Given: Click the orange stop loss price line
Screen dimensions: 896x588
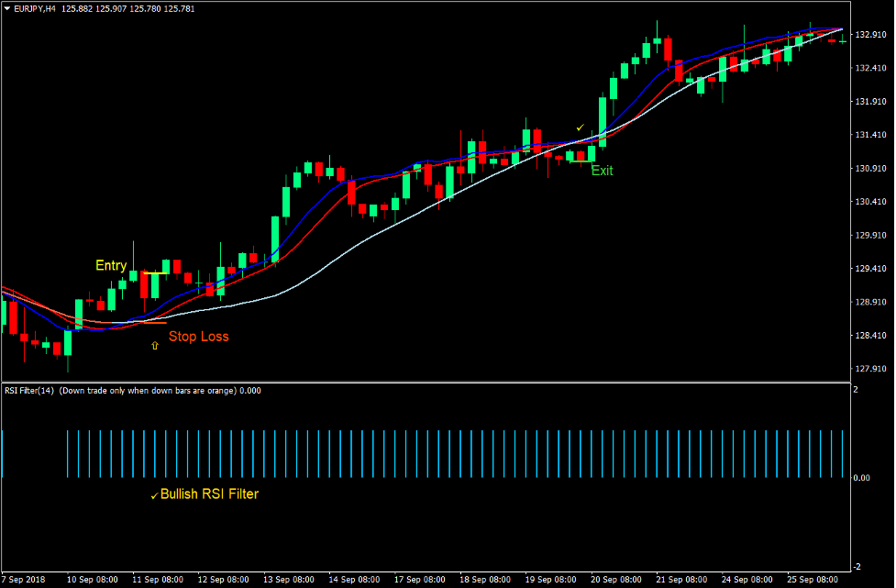Looking at the screenshot, I should pos(155,323).
